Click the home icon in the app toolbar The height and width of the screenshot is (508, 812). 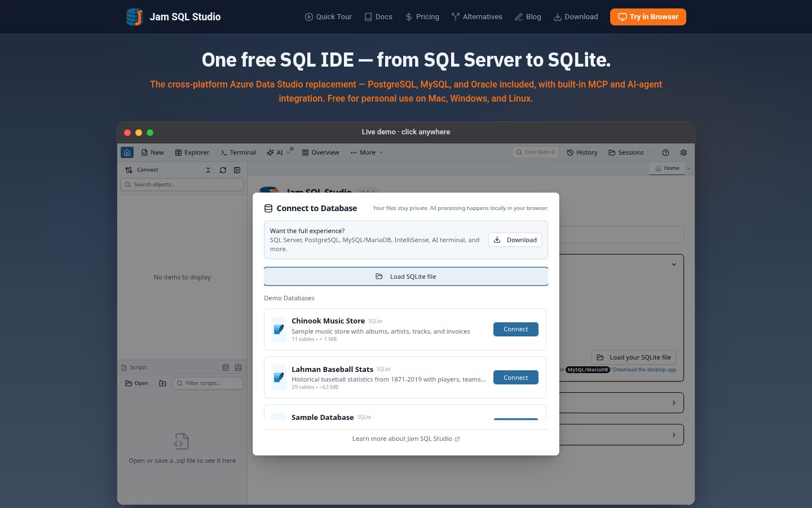click(x=127, y=152)
